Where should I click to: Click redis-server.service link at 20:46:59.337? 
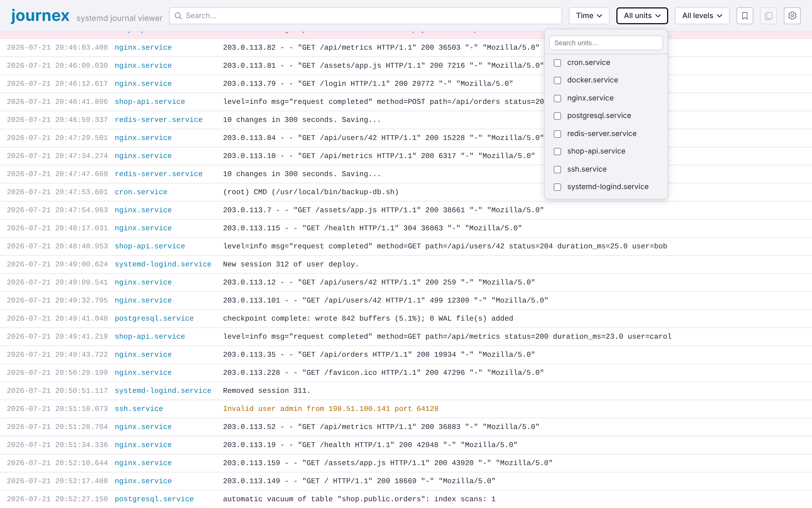pyautogui.click(x=159, y=120)
